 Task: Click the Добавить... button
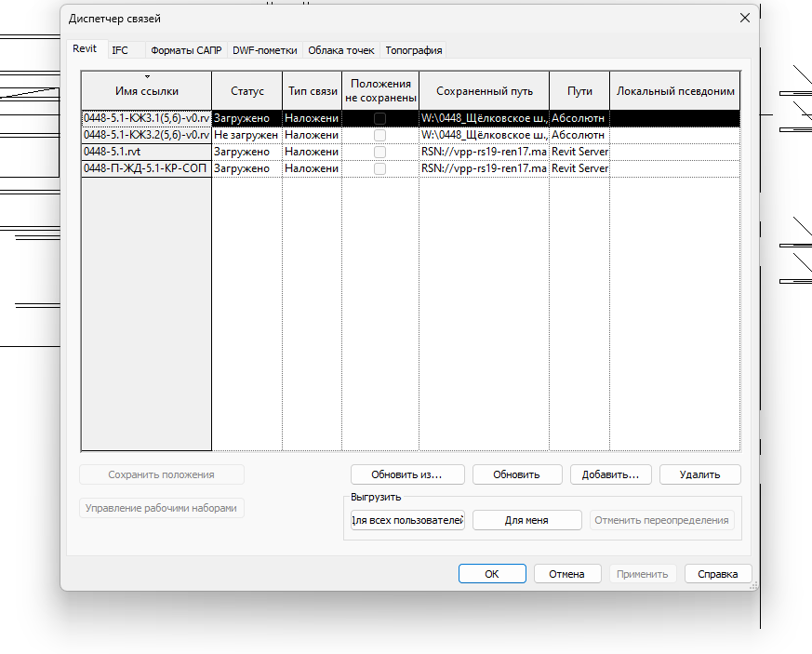click(x=610, y=474)
